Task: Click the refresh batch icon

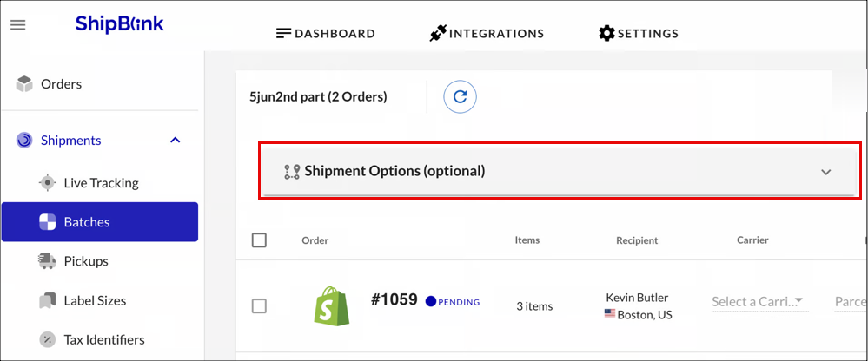Action: click(460, 96)
